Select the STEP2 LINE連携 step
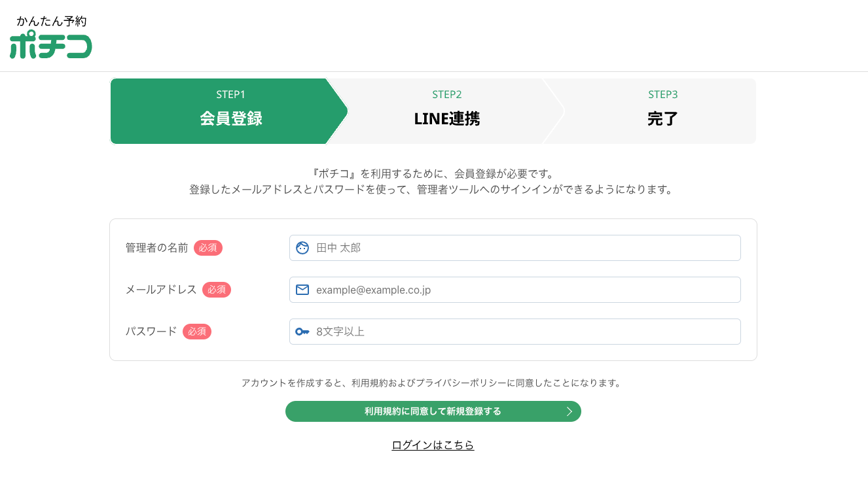Image resolution: width=868 pixels, height=482 pixels. click(x=447, y=111)
